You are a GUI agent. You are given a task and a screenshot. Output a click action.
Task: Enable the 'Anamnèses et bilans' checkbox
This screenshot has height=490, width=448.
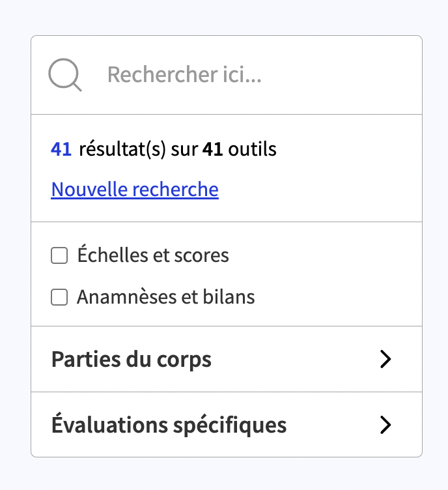coord(59,297)
